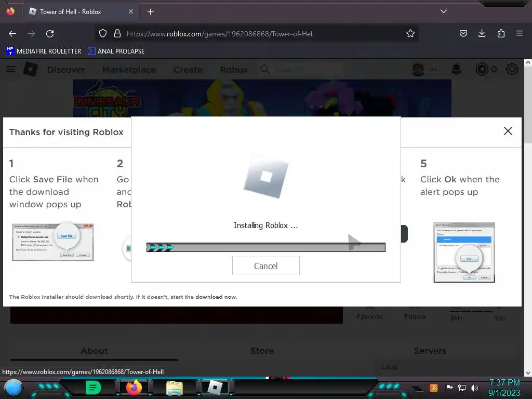Image resolution: width=532 pixels, height=399 pixels.
Task: Click the Roblox logo home icon
Action: click(30, 69)
